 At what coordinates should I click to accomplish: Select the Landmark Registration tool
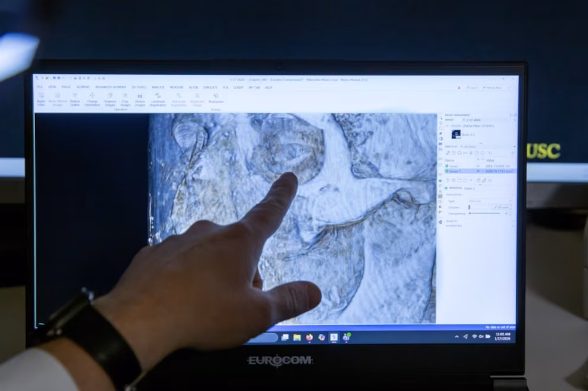pos(158,100)
